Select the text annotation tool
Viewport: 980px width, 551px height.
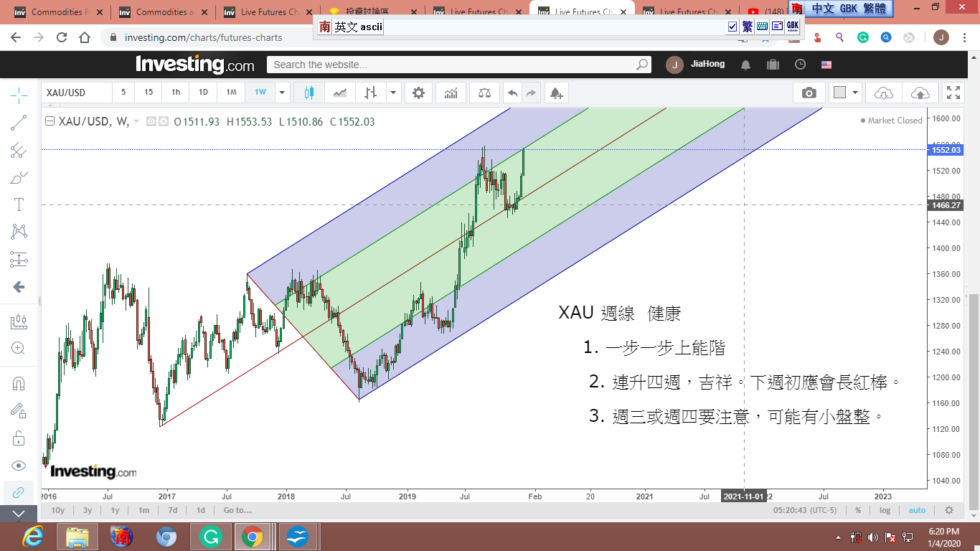coord(19,204)
